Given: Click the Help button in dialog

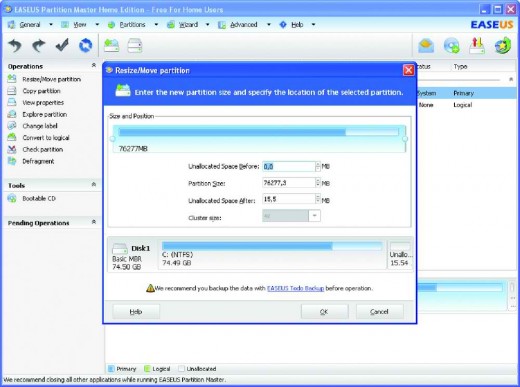Looking at the screenshot, I should point(136,312).
